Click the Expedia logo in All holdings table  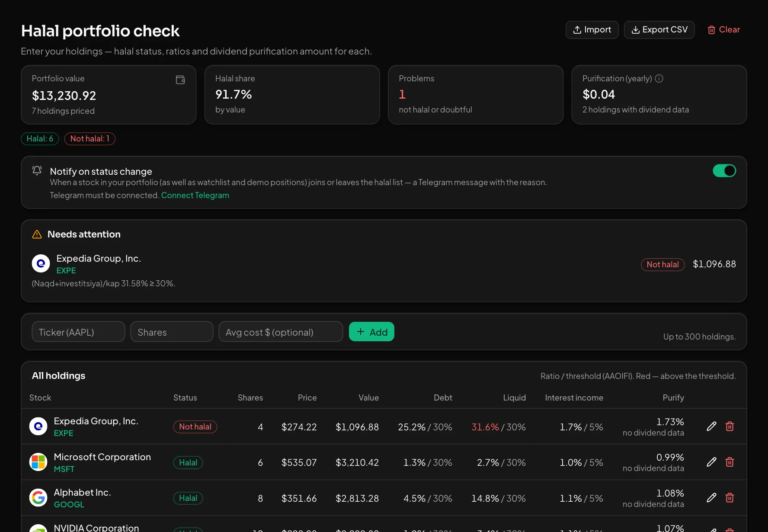point(38,426)
